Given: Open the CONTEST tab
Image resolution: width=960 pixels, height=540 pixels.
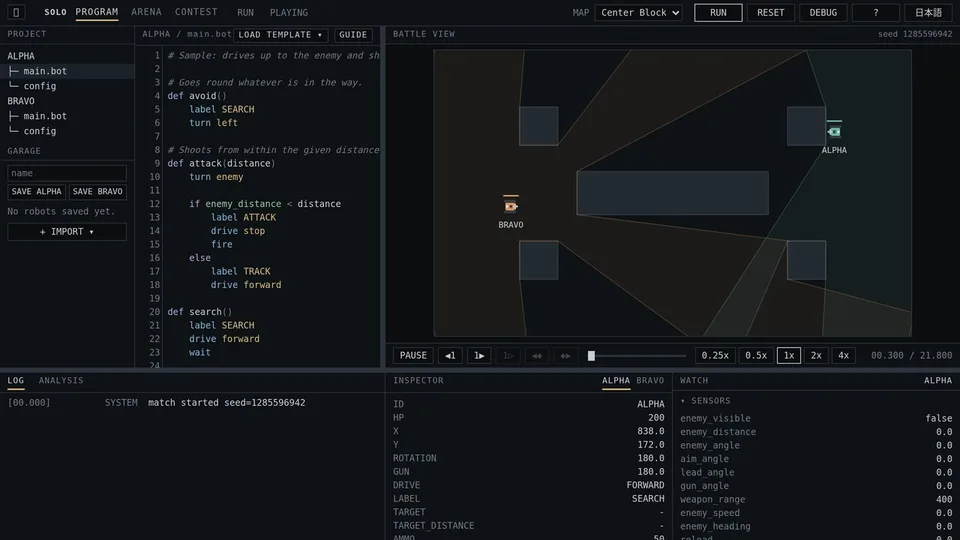Looking at the screenshot, I should (196, 12).
